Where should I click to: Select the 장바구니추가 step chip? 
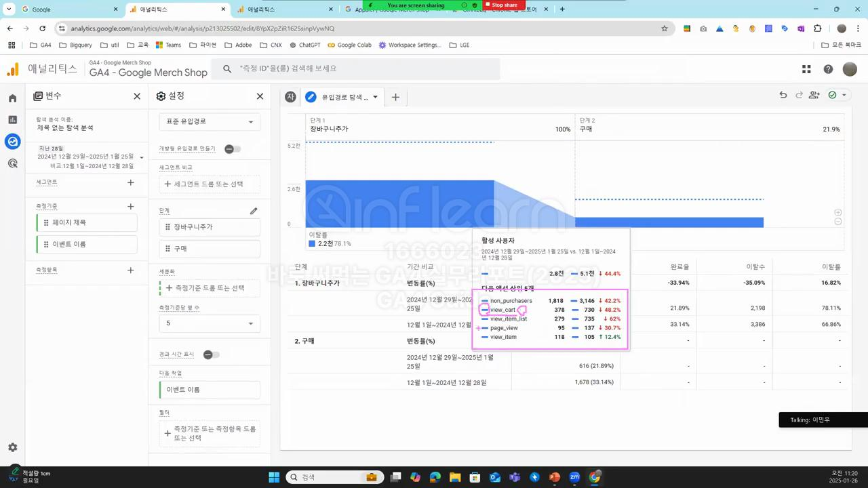210,227
